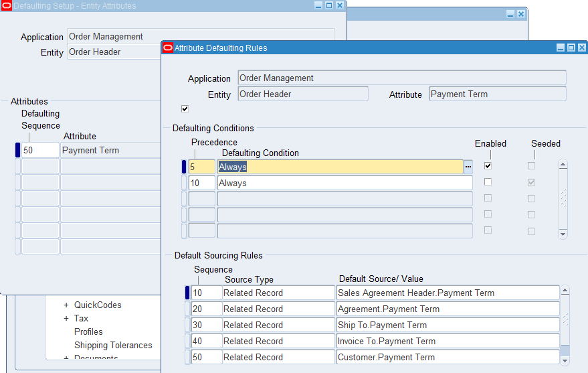Select Shipping Tolerances in navigator tree
This screenshot has height=373, width=588.
[113, 346]
